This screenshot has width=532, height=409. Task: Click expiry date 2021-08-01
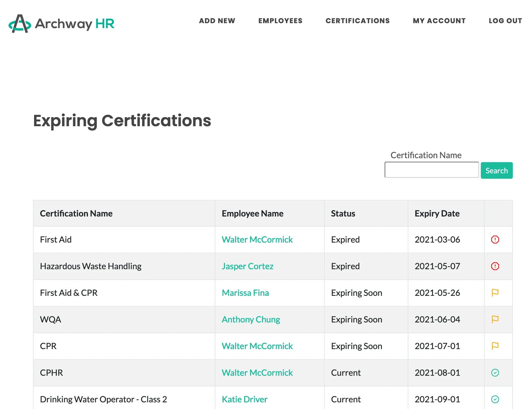[437, 373]
